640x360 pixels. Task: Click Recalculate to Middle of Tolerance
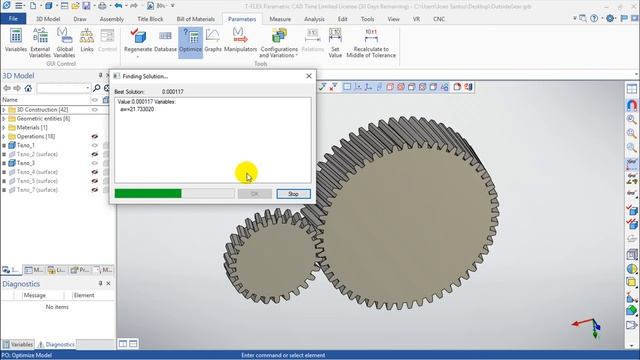pyautogui.click(x=371, y=42)
